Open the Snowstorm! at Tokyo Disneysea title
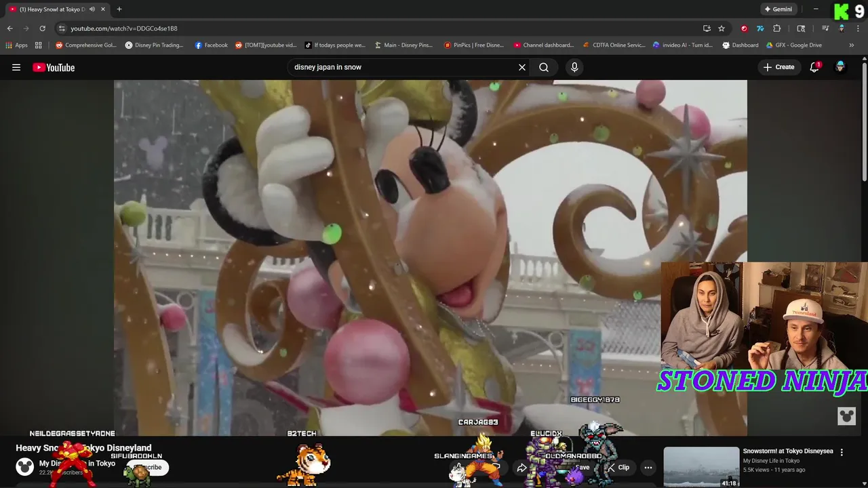868x488 pixels. (788, 451)
